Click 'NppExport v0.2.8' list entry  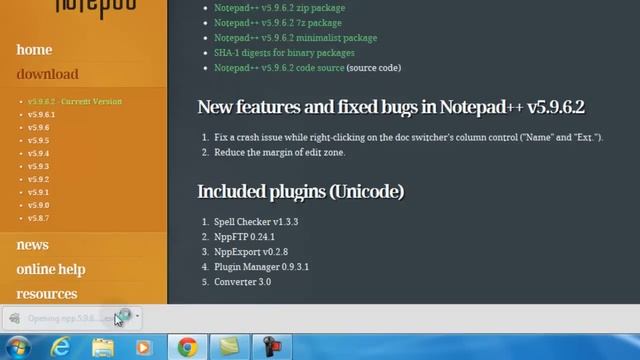251,252
